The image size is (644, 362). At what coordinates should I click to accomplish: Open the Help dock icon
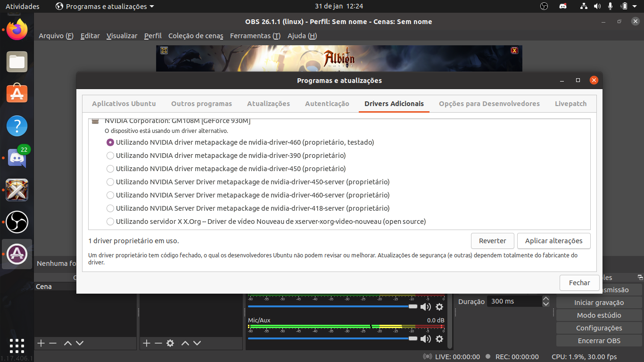click(x=17, y=126)
